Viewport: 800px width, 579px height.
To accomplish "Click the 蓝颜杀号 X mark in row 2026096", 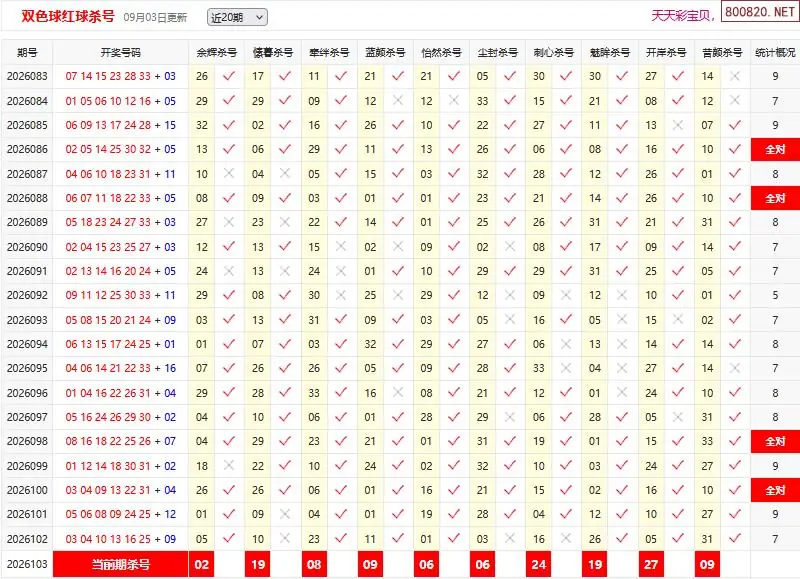I will pyautogui.click(x=398, y=392).
